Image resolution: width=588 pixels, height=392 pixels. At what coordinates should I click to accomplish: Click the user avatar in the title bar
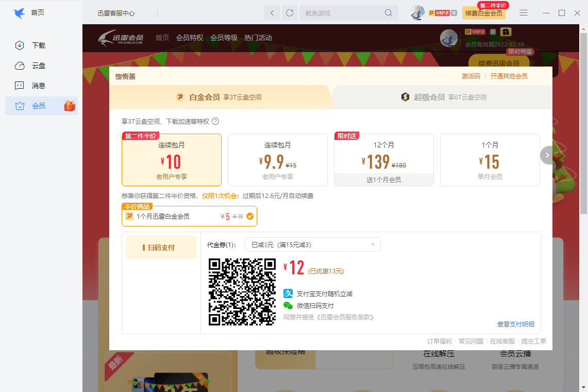coord(417,13)
